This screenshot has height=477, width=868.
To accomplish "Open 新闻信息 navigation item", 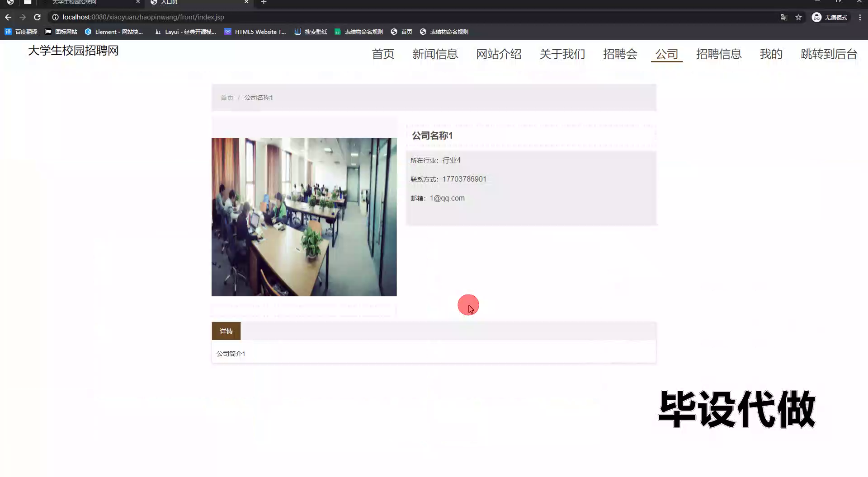I will (435, 54).
